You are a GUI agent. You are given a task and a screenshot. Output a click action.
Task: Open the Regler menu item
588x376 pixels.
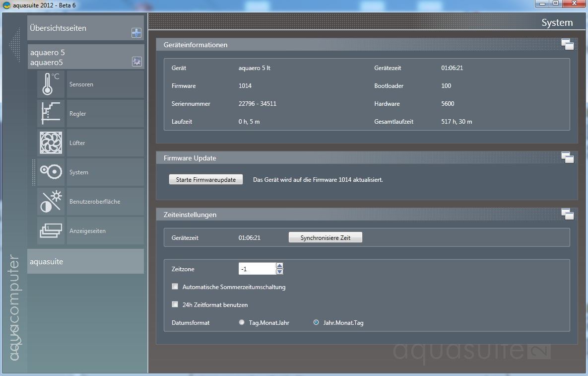pyautogui.click(x=105, y=113)
